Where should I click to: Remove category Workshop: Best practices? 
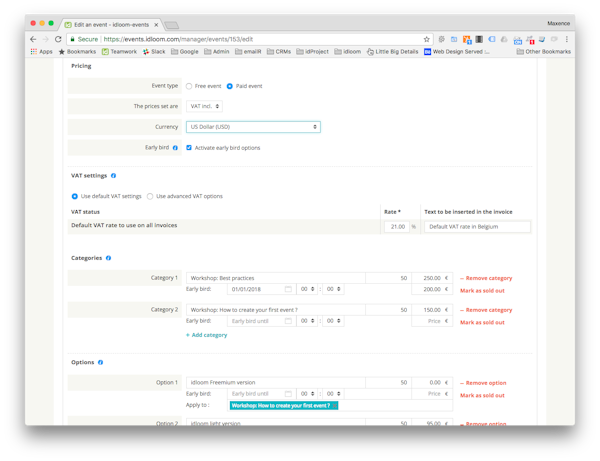pos(486,279)
